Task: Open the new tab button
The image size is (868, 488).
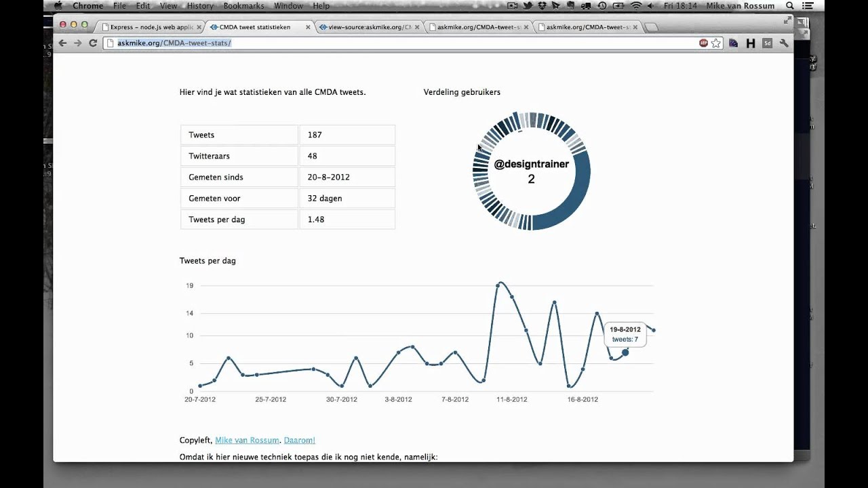Action: click(x=650, y=27)
